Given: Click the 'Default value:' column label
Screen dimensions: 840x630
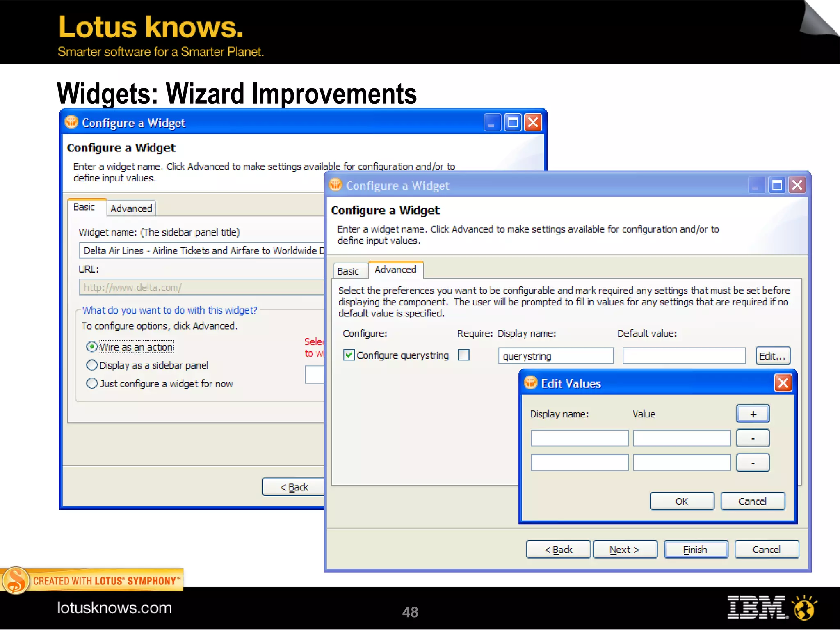Looking at the screenshot, I should 647,334.
